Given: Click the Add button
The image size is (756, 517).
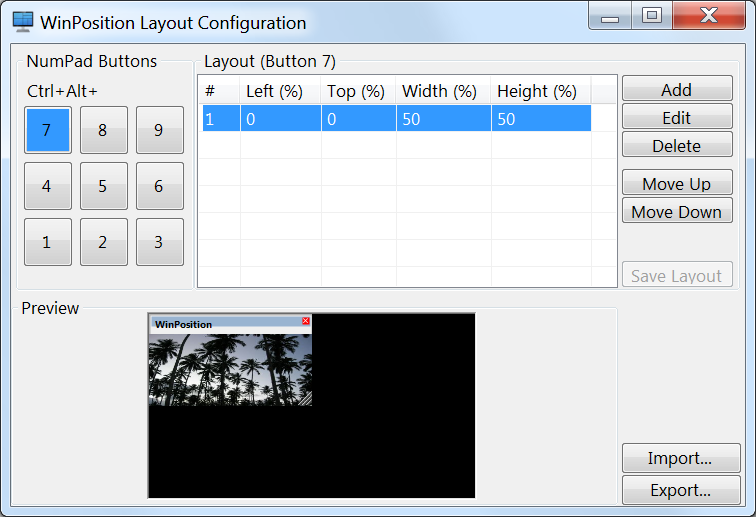Looking at the screenshot, I should [677, 89].
